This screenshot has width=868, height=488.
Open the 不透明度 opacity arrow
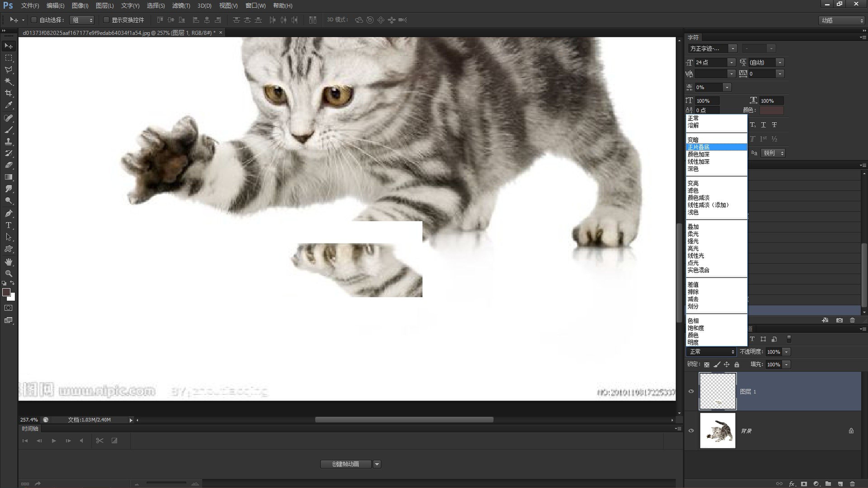786,352
